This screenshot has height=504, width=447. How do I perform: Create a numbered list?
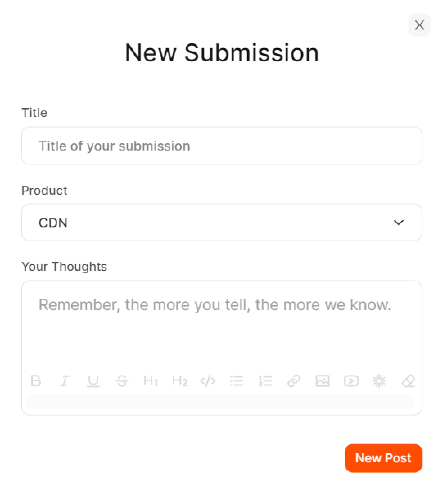[x=265, y=381]
